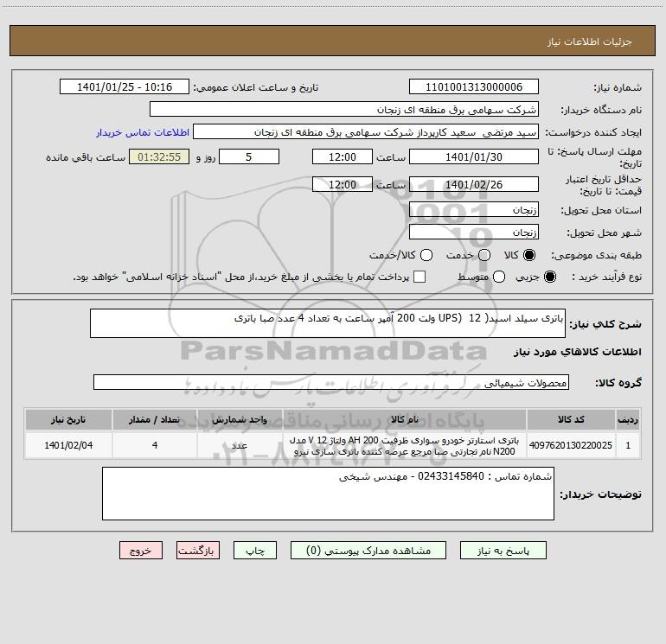This screenshot has width=666, height=644.
Task: Click the واحد شمارش column header
Action: (240, 419)
